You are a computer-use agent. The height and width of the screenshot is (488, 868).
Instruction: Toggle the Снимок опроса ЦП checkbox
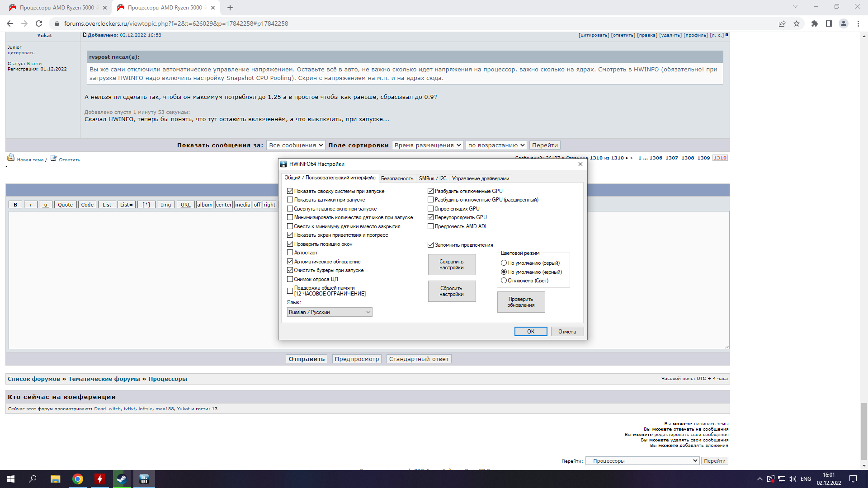coord(290,279)
